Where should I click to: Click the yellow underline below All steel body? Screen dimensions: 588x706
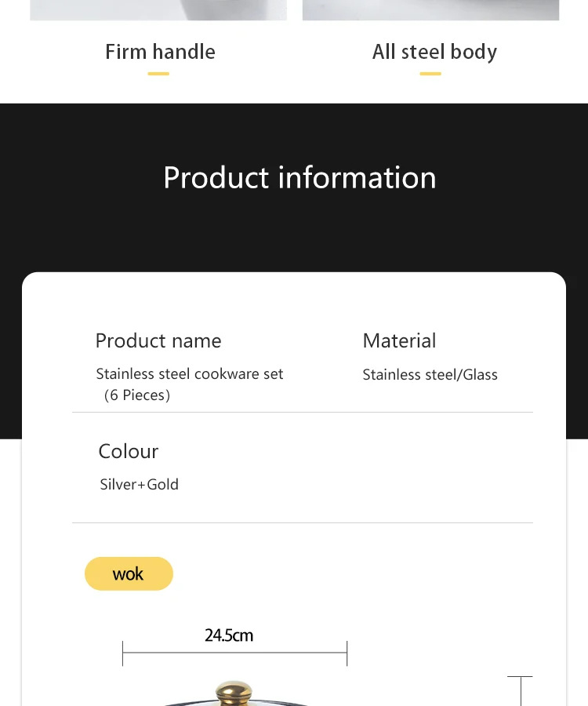point(430,74)
